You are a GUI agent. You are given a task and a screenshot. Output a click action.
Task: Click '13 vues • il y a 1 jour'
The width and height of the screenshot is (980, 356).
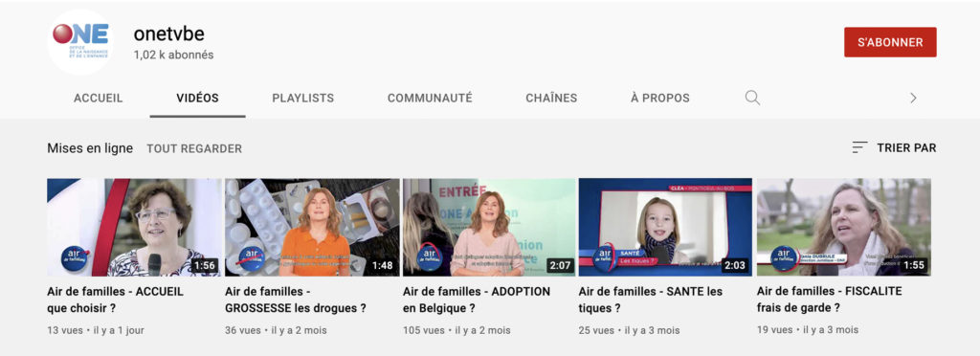coord(96,330)
